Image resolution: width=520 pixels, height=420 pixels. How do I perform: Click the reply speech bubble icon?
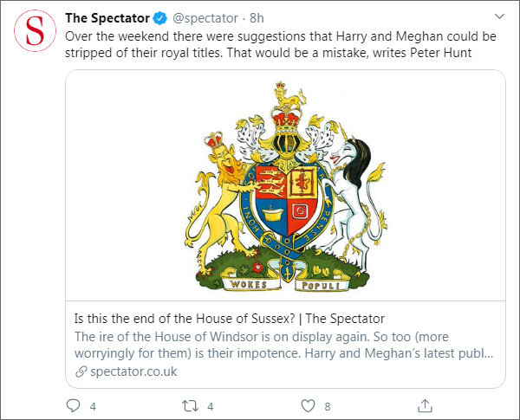pos(74,405)
